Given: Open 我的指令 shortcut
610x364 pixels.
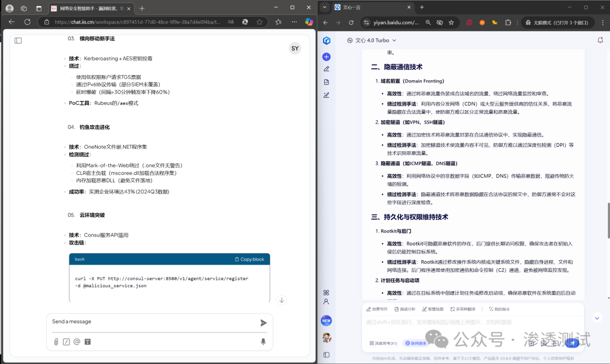Looking at the screenshot, I should tap(499, 309).
